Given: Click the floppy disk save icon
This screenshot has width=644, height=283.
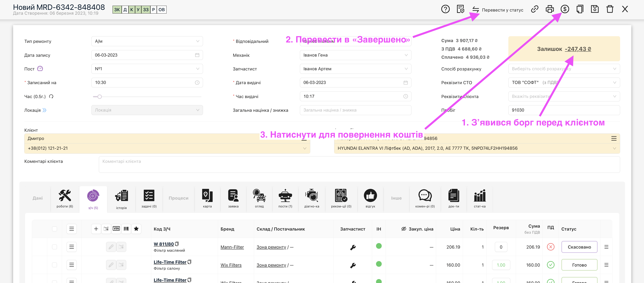Looking at the screenshot, I should coord(594,9).
